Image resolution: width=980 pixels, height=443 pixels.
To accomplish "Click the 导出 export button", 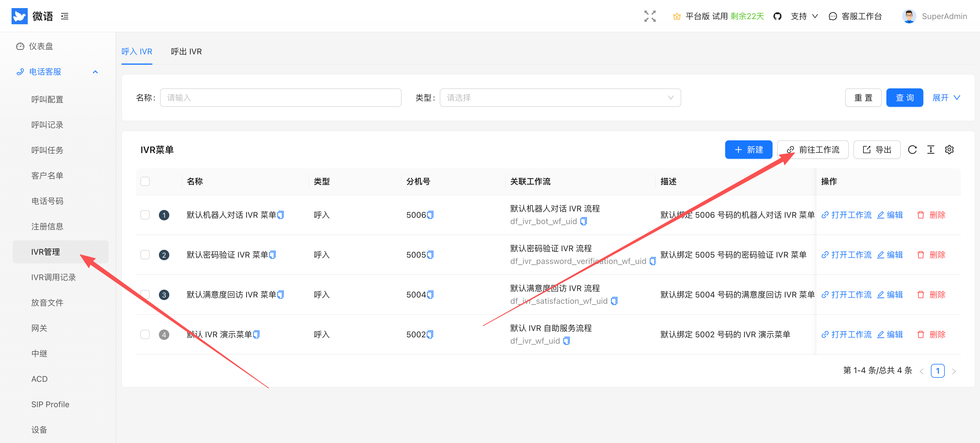I will [877, 149].
